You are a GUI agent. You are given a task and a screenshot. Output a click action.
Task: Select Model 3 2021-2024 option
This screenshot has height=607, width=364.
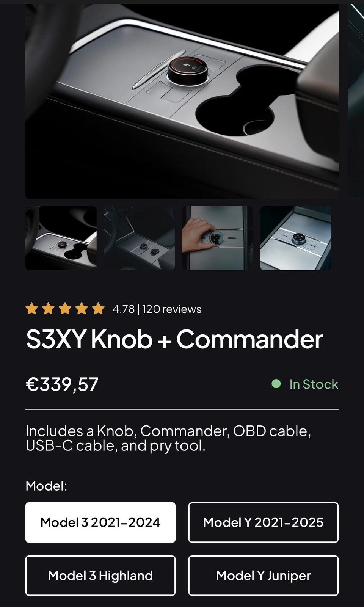(x=100, y=522)
